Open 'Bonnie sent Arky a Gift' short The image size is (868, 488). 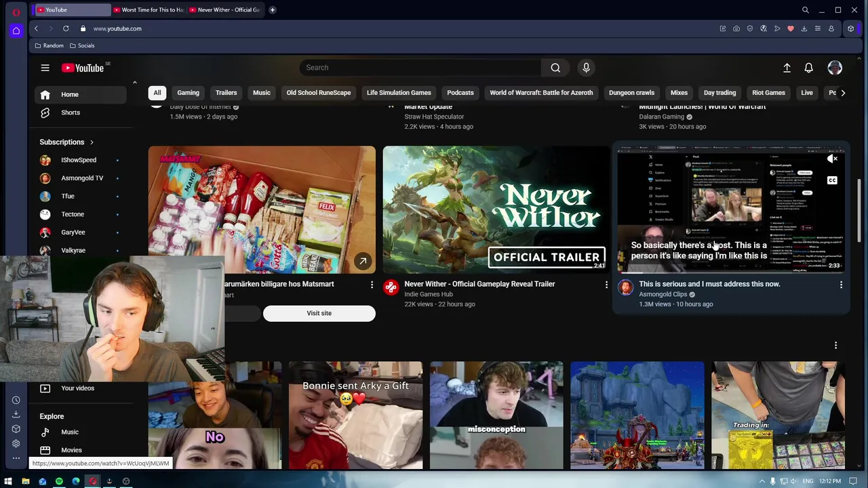[x=355, y=415]
